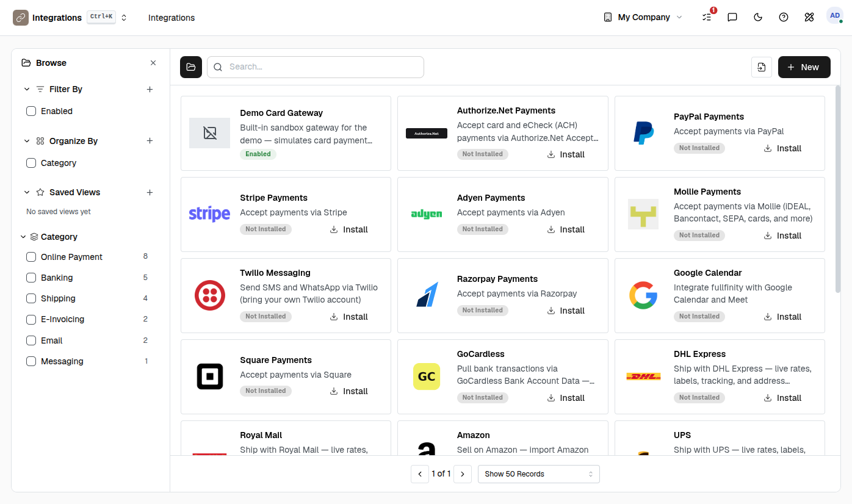Viewport: 852px width, 504px height.
Task: Click the Google logo
Action: click(643, 295)
